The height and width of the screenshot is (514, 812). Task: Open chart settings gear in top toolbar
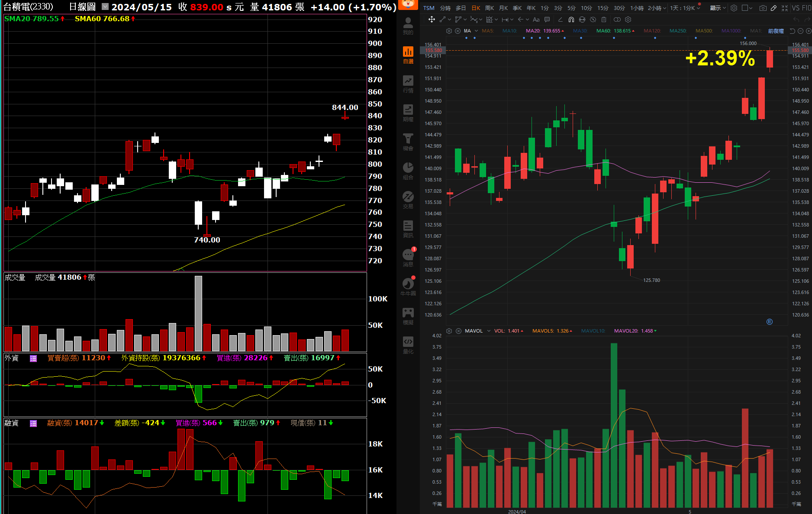point(734,8)
